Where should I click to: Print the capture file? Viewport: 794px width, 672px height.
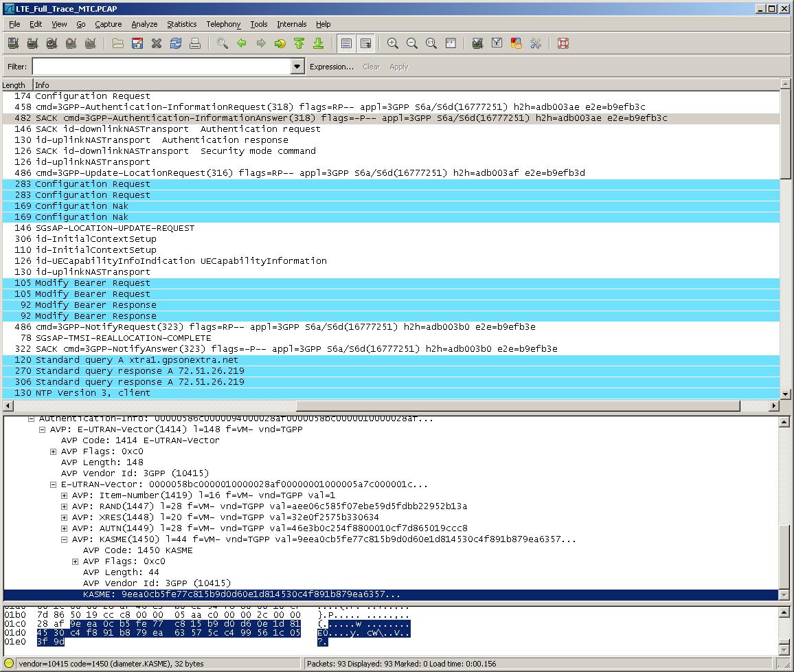[x=196, y=43]
